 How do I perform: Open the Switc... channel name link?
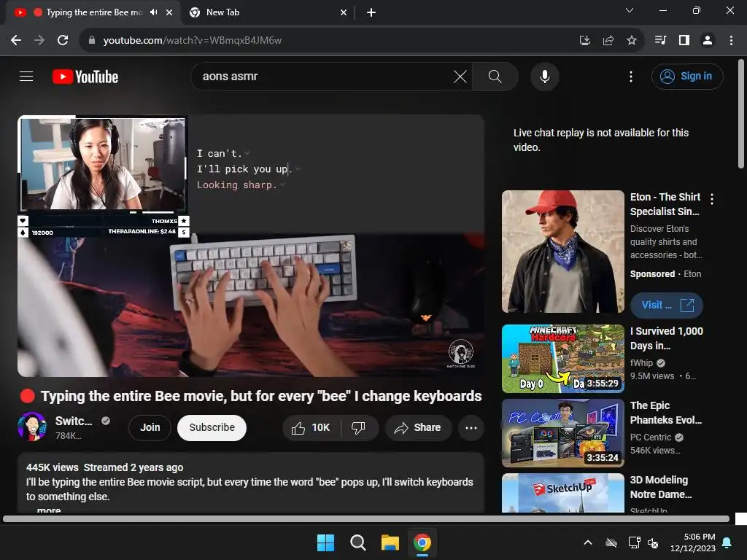pos(74,421)
